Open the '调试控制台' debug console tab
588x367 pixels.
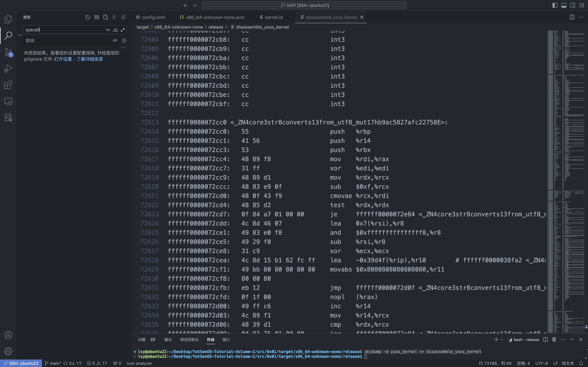click(189, 340)
